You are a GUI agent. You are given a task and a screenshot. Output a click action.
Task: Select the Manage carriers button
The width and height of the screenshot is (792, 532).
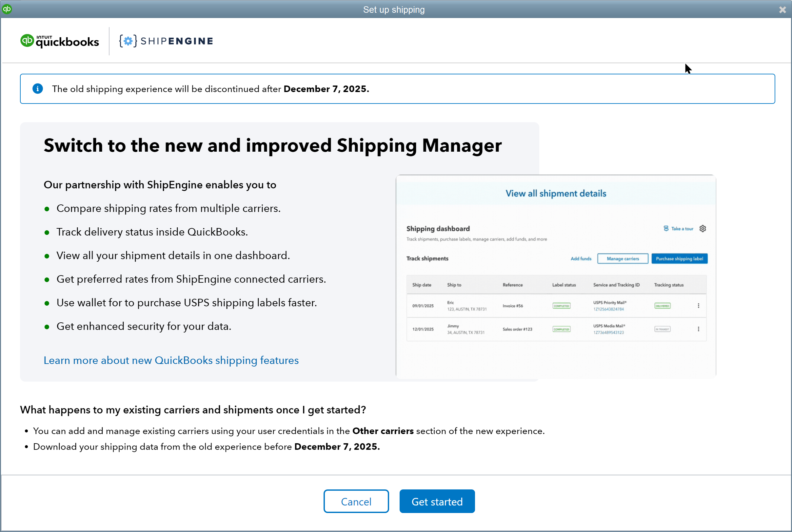point(622,258)
